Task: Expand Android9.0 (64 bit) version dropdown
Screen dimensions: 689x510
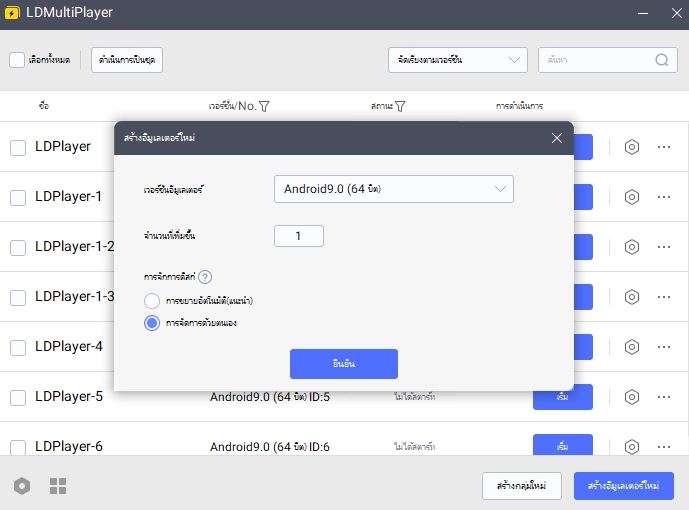Action: [x=393, y=189]
